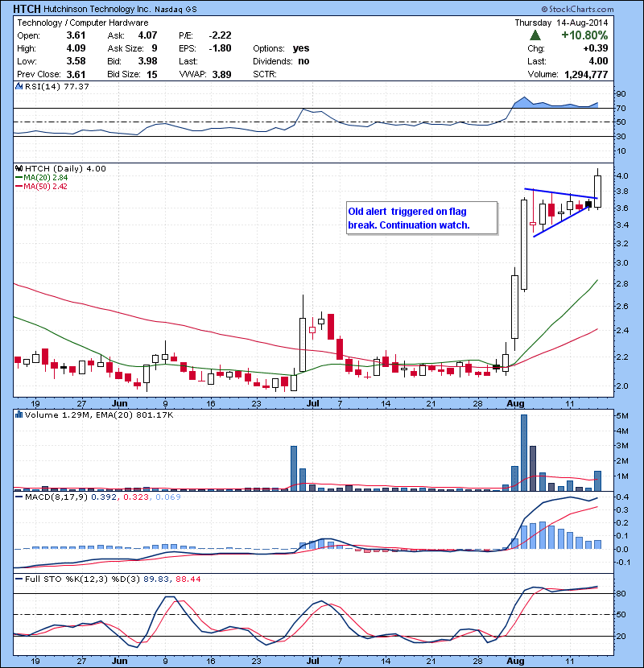Viewport: 644px width, 668px height.
Task: Click the Technology / Computer Hardware sector text
Action: [x=83, y=23]
